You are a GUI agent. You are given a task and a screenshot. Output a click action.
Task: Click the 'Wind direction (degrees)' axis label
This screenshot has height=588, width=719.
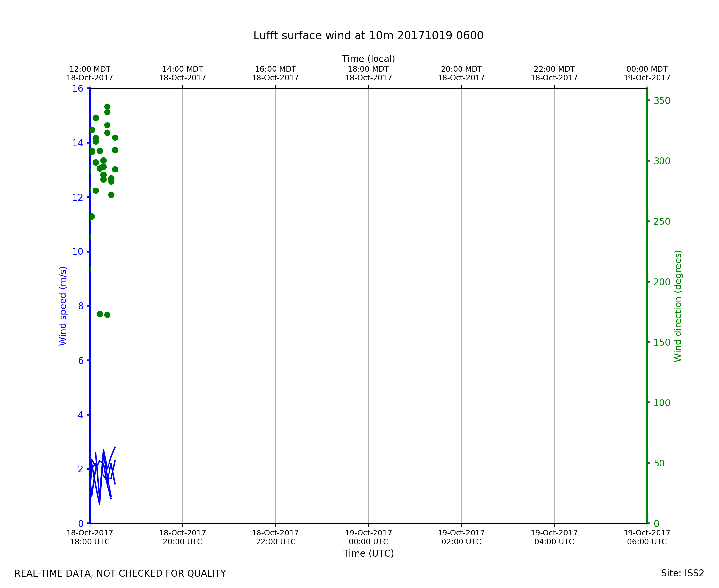tap(678, 306)
